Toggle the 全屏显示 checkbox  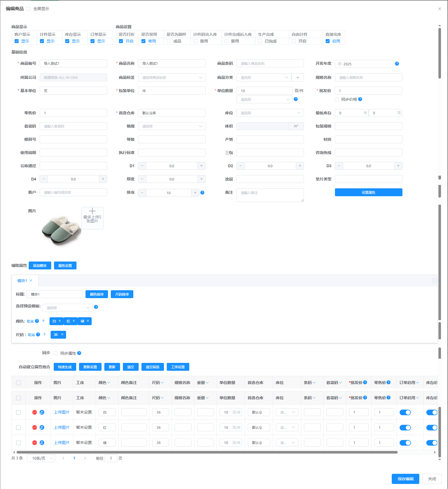pyautogui.click(x=29, y=9)
